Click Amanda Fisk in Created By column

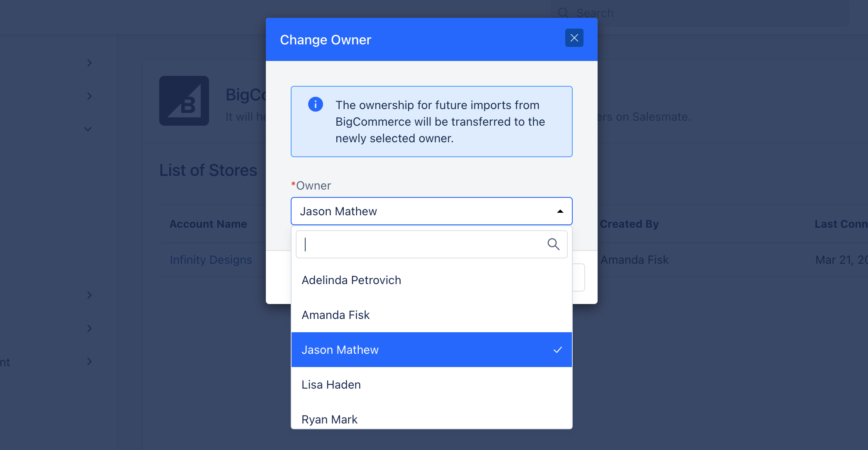tap(635, 260)
